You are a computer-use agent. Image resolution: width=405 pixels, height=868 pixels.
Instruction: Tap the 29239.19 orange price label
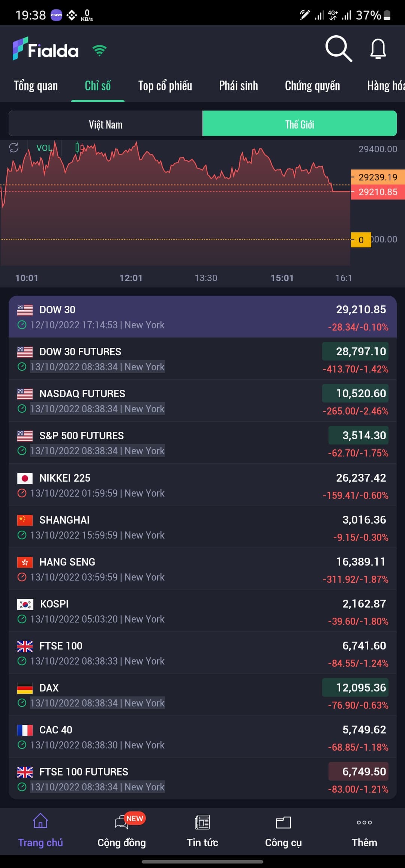tap(377, 177)
